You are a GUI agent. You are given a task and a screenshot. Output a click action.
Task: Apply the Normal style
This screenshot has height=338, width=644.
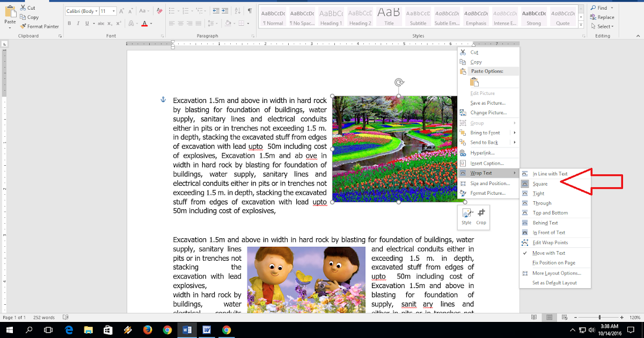[x=273, y=17]
